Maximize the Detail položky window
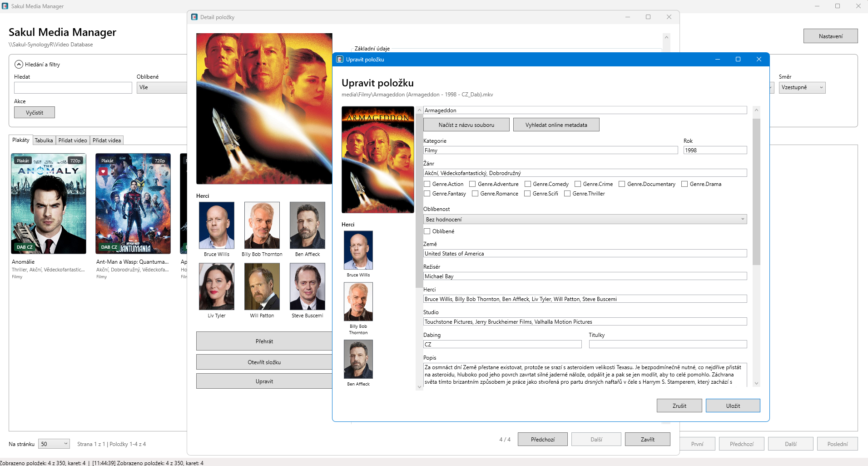This screenshot has width=868, height=466. click(648, 17)
